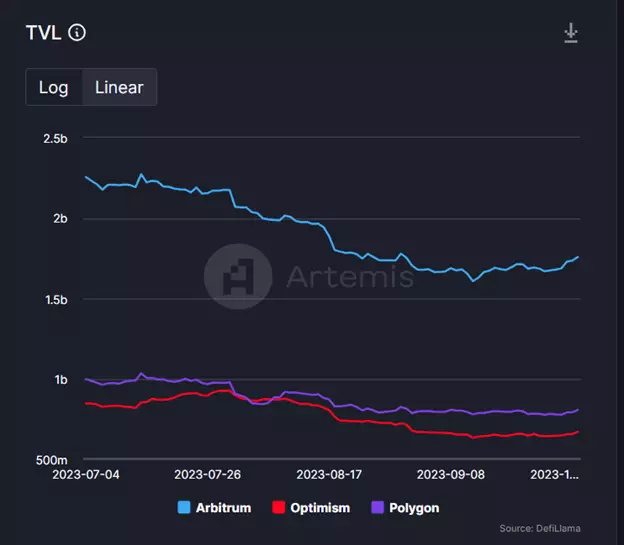This screenshot has width=624, height=545.
Task: Click the Source: DefiLlama credit
Action: coord(540,528)
